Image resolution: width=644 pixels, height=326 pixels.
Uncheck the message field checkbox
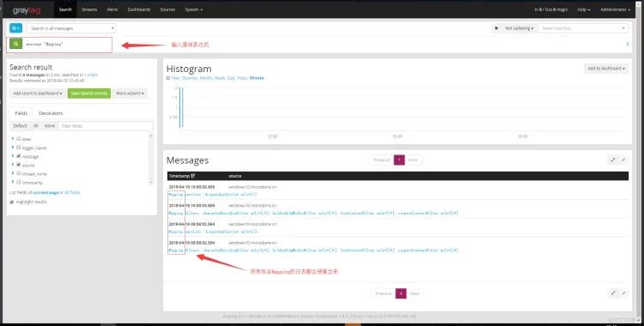click(x=19, y=156)
